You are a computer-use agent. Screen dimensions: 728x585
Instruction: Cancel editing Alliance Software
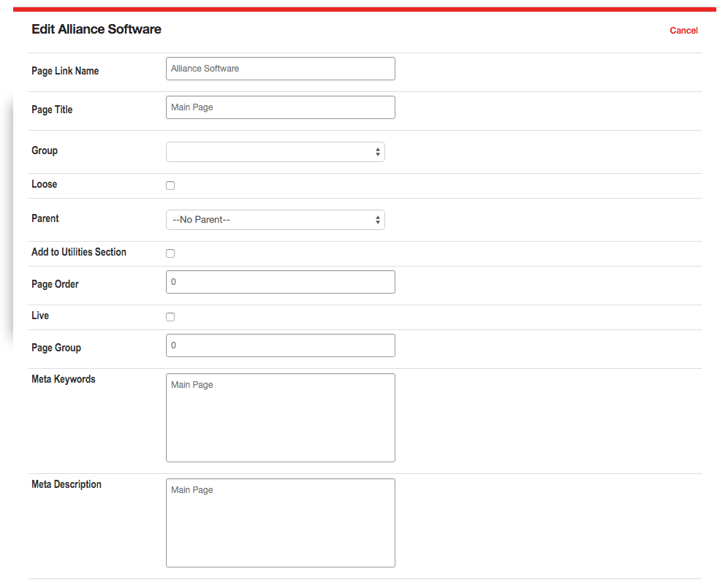tap(683, 31)
